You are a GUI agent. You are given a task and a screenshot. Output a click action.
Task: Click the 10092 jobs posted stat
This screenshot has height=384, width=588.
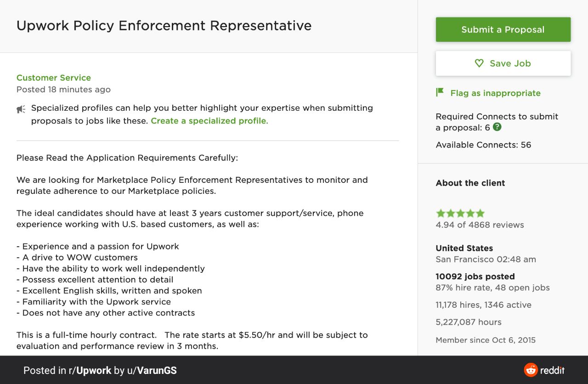(475, 277)
